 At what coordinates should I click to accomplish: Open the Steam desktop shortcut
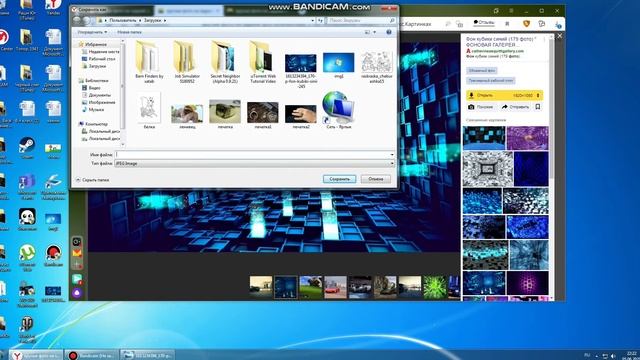pyautogui.click(x=27, y=149)
